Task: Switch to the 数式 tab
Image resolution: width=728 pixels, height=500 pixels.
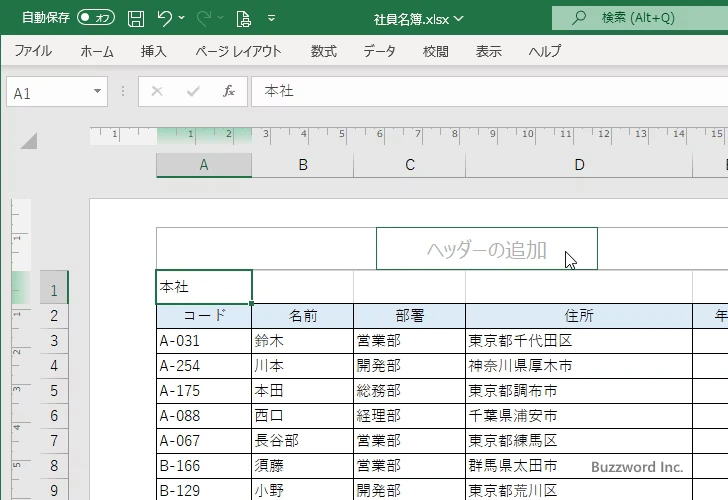Action: (324, 51)
